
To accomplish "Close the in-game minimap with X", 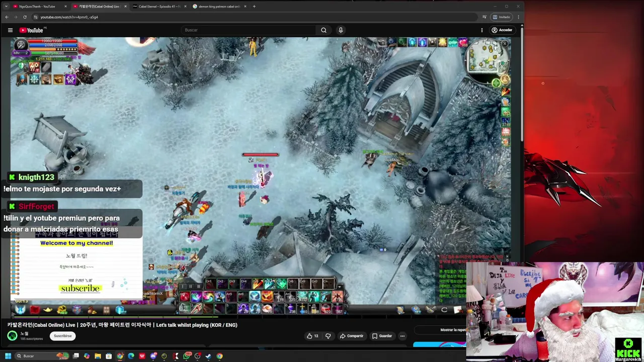I will (x=505, y=44).
